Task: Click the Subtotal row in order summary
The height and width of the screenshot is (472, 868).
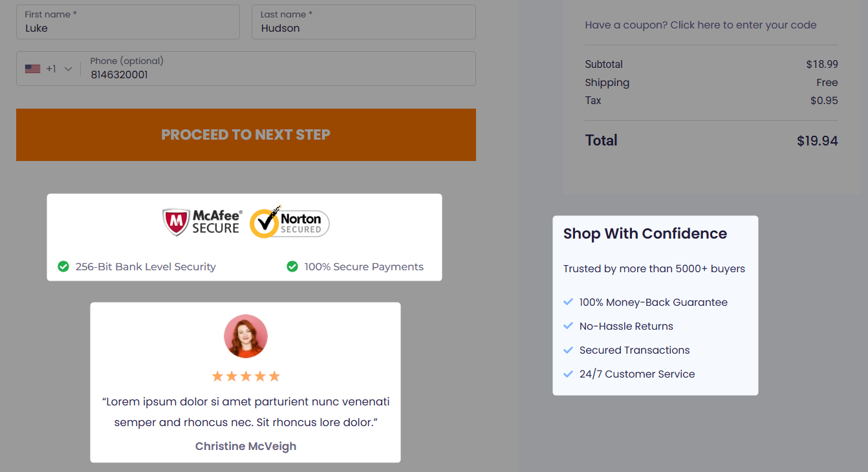Action: [711, 64]
